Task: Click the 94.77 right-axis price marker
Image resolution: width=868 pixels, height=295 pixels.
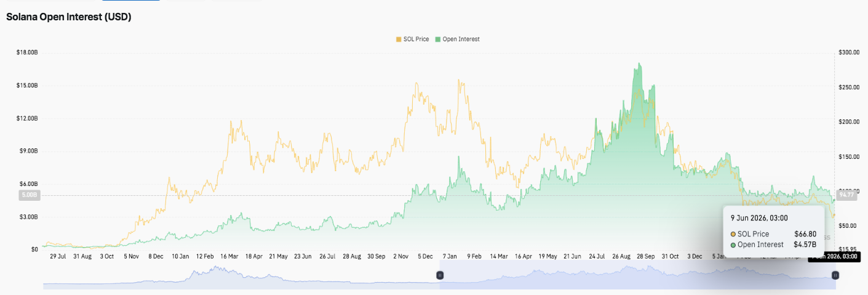Action: (847, 195)
